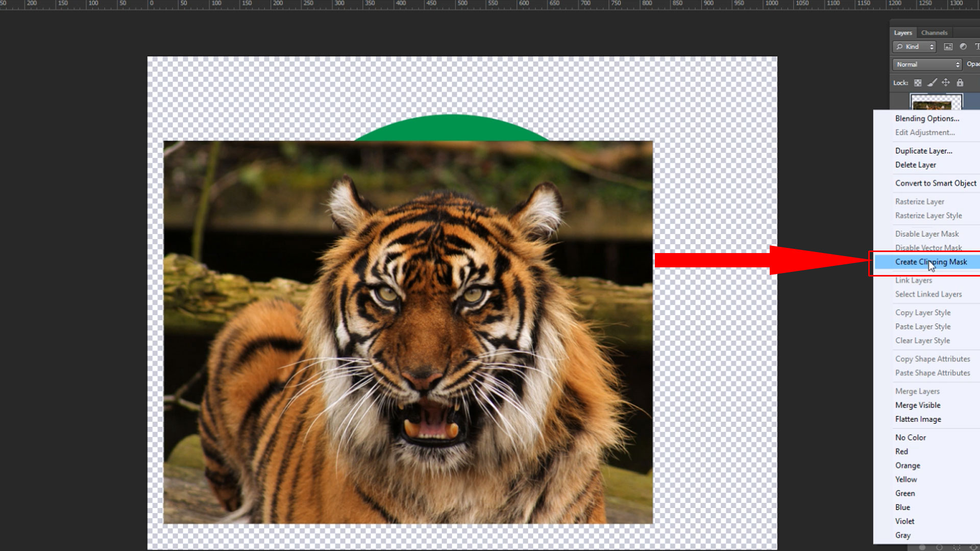Click the search magnifier in Kind filter
The image size is (980, 551).
click(x=899, y=46)
